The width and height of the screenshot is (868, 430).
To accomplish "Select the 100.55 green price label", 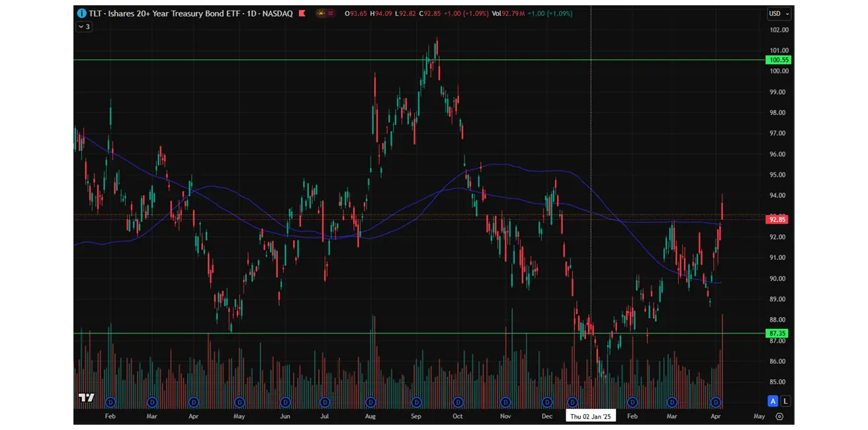I will (x=779, y=60).
